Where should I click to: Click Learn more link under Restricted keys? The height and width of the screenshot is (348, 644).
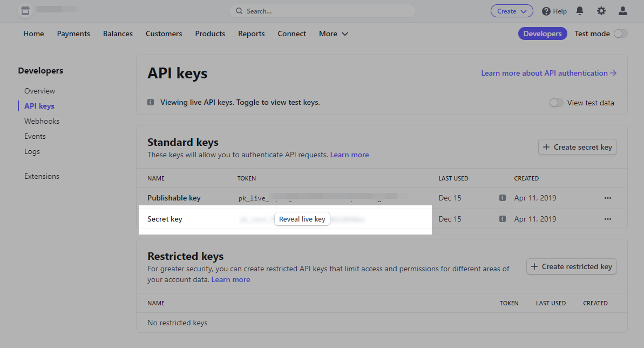coord(231,280)
